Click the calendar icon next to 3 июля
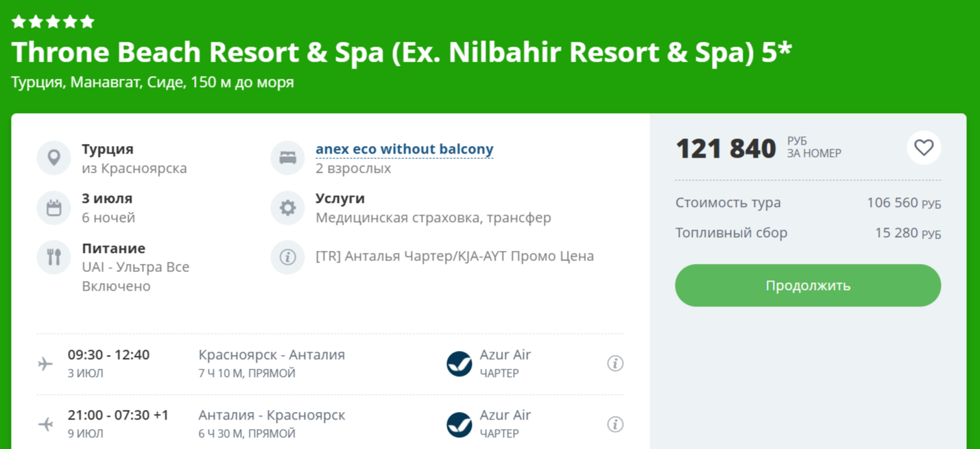Viewport: 980px width, 449px height. pos(53,207)
